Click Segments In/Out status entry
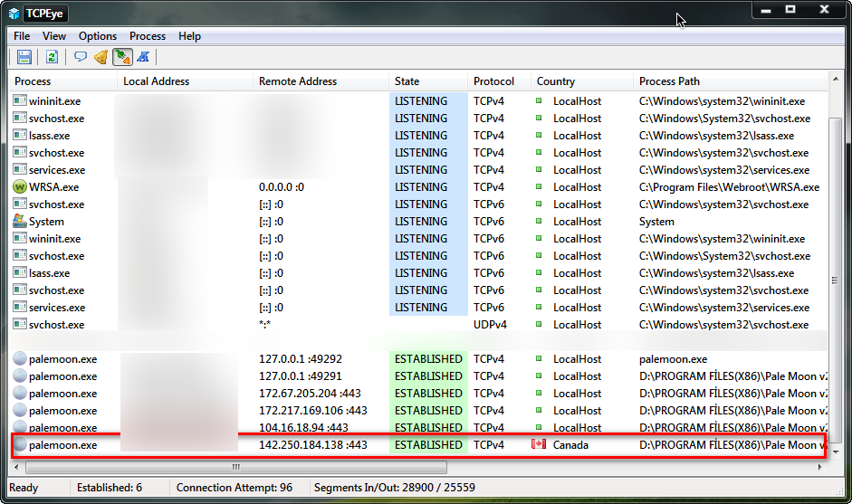 point(395,487)
